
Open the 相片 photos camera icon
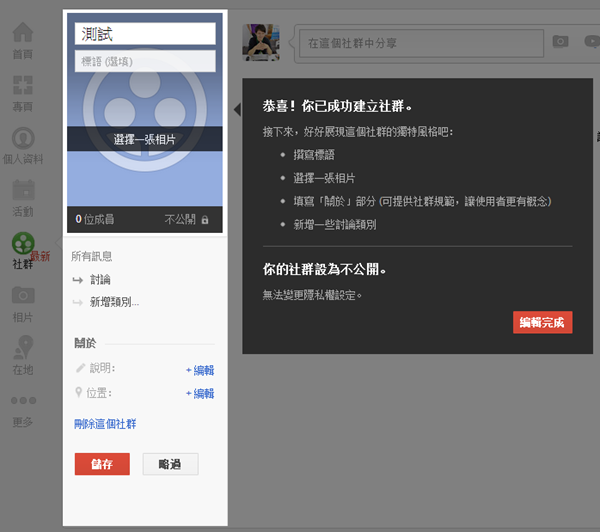coord(23,295)
